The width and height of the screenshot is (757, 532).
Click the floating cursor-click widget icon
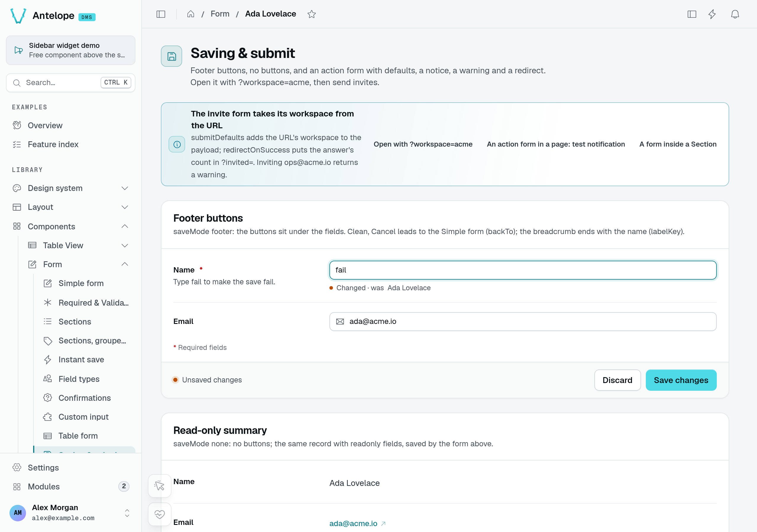160,486
